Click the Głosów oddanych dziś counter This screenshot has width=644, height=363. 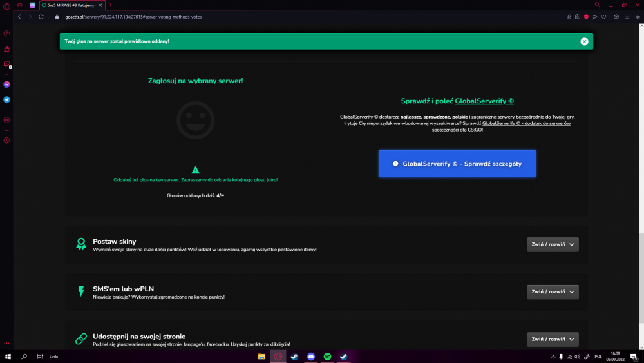[x=196, y=195]
